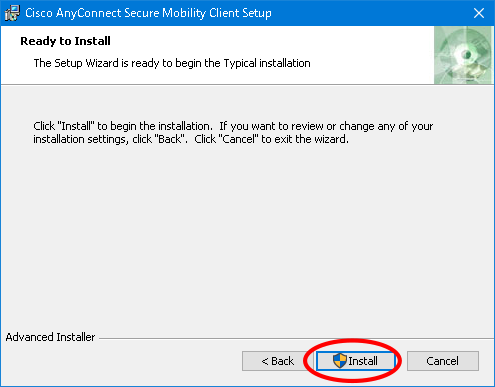This screenshot has width=495, height=387.
Task: Click the UAC shield icon on Install
Action: (x=340, y=361)
